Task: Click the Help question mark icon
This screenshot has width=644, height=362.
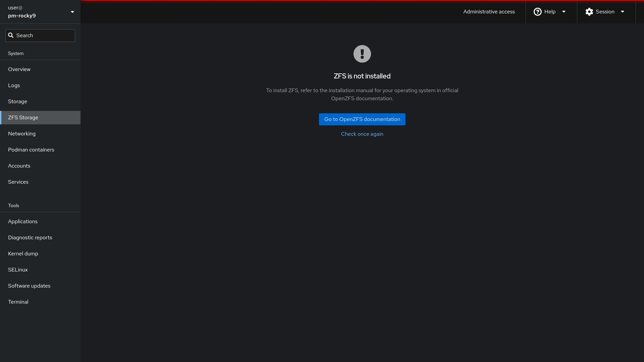Action: click(x=537, y=12)
